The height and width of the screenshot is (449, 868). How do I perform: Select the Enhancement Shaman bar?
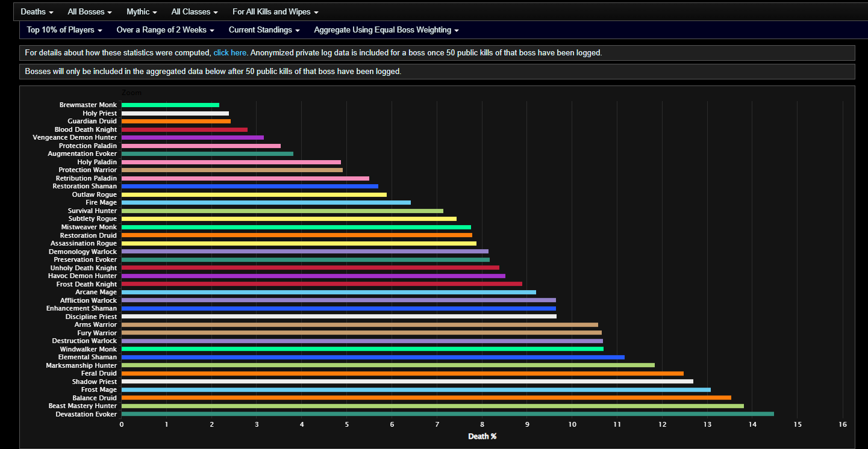[x=339, y=308]
